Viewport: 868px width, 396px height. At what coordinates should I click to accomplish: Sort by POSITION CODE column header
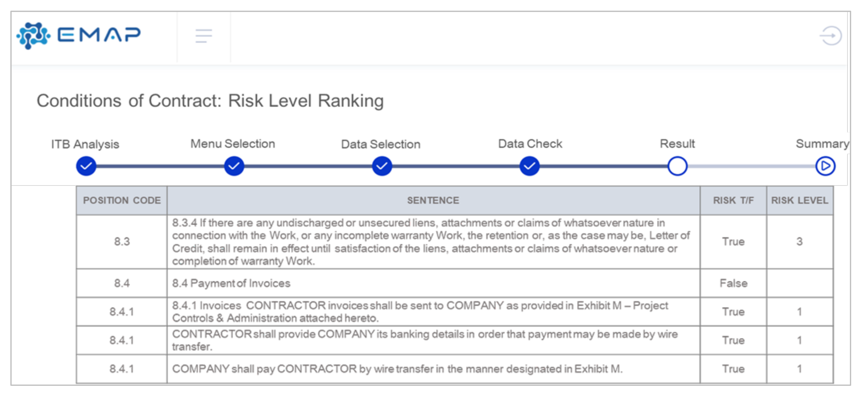point(122,201)
